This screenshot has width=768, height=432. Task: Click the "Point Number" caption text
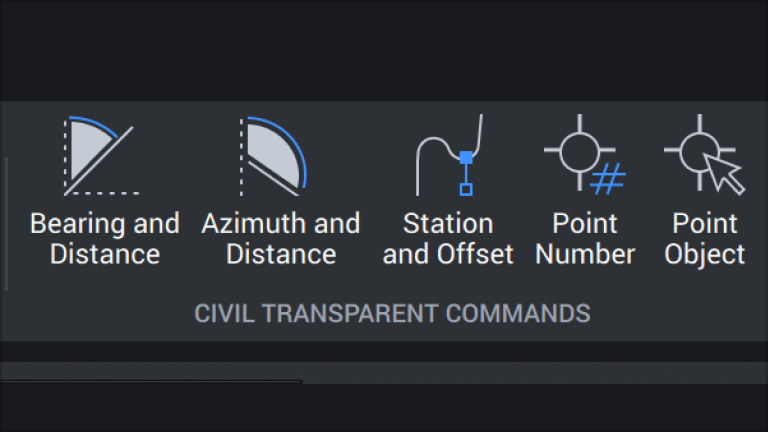click(585, 239)
